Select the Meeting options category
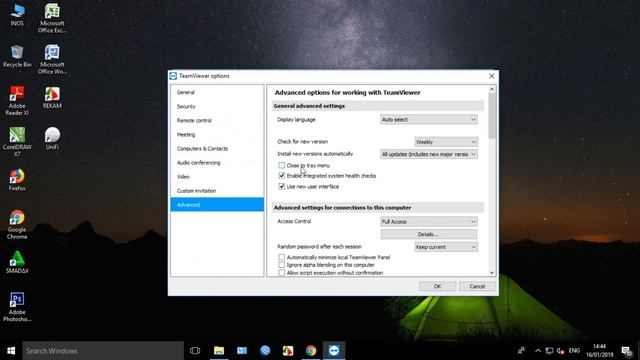 coord(217,134)
